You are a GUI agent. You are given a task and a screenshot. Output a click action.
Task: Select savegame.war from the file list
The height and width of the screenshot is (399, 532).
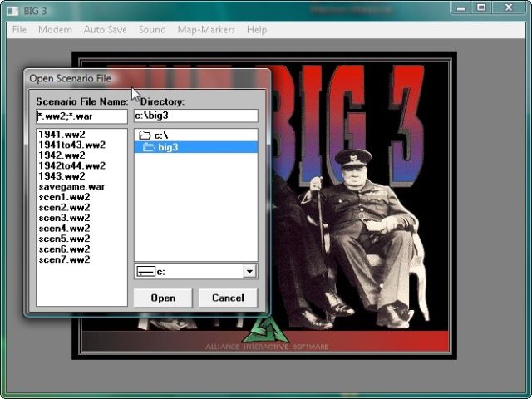point(71,187)
